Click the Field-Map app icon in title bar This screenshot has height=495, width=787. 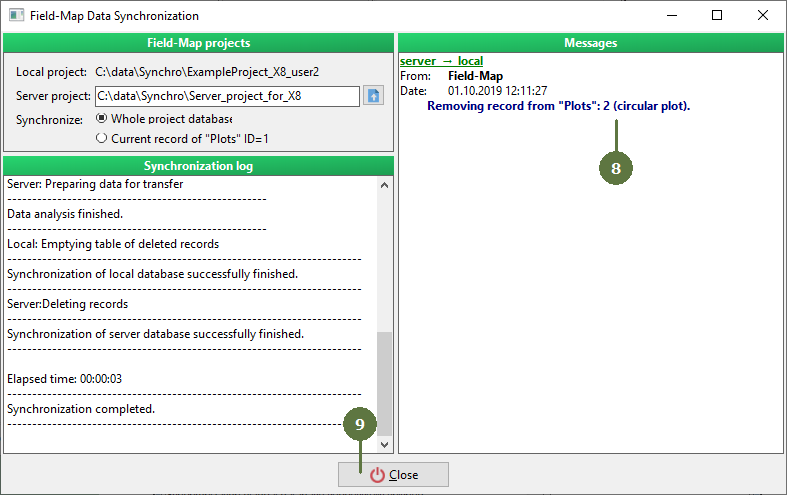(17, 16)
